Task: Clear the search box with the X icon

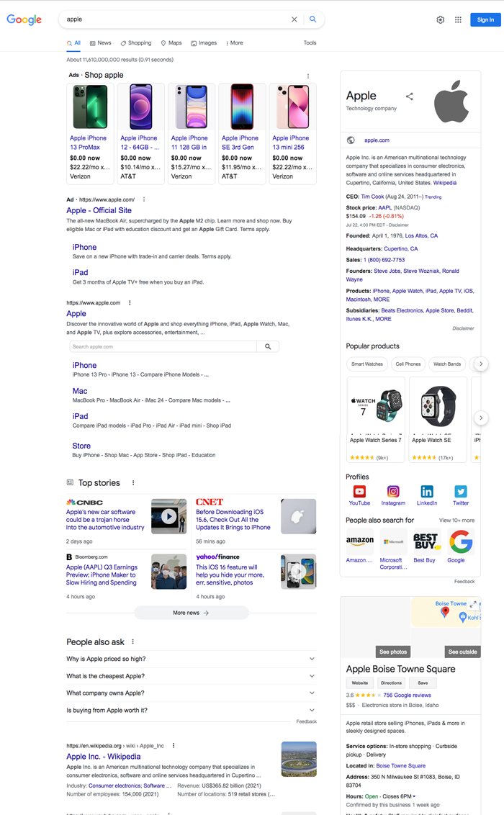Action: click(x=294, y=19)
